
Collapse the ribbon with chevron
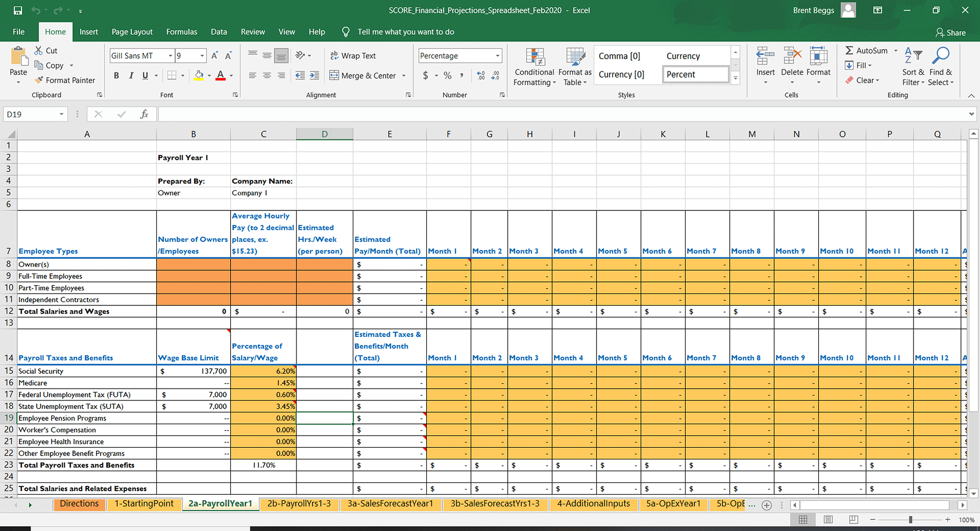click(x=971, y=95)
